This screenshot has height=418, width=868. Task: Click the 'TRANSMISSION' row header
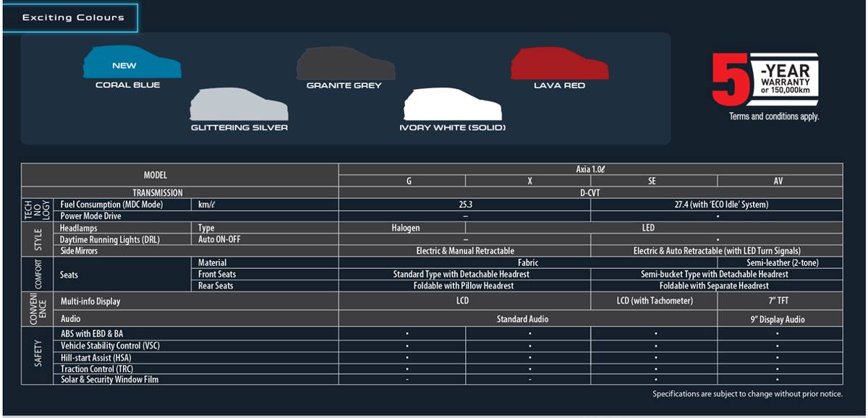180,193
